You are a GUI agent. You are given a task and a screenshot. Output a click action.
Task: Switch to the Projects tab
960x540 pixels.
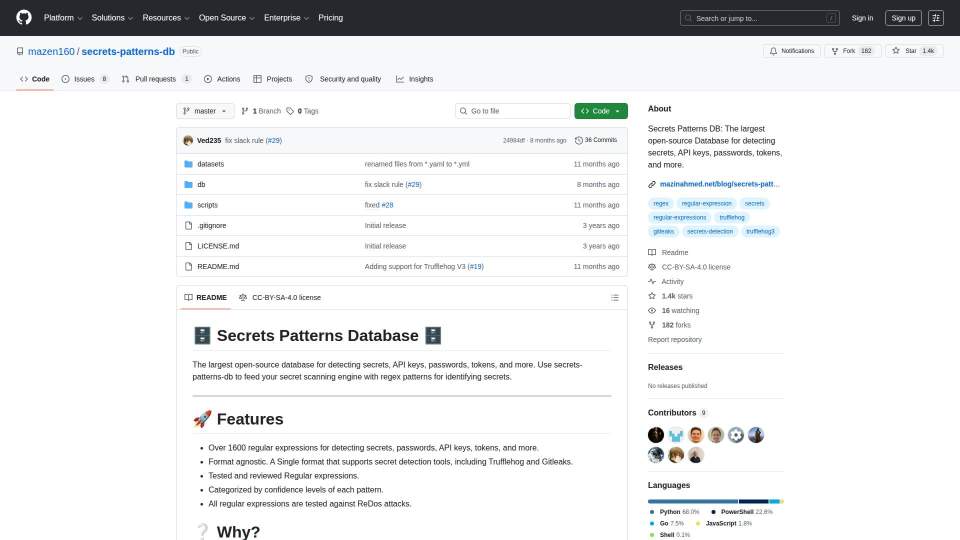click(272, 79)
